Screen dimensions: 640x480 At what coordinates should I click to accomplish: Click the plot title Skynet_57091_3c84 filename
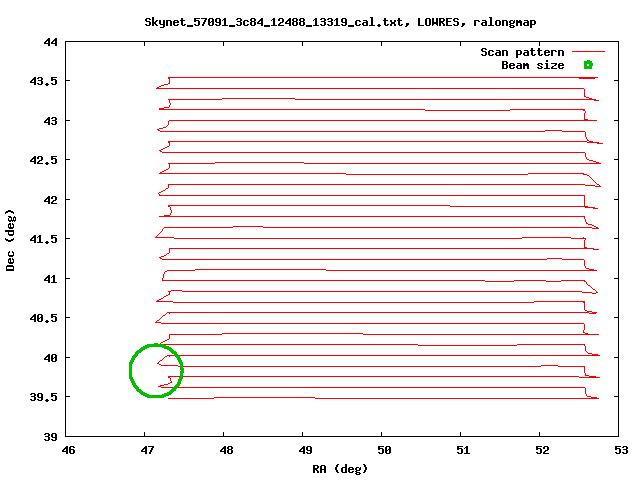[340, 22]
